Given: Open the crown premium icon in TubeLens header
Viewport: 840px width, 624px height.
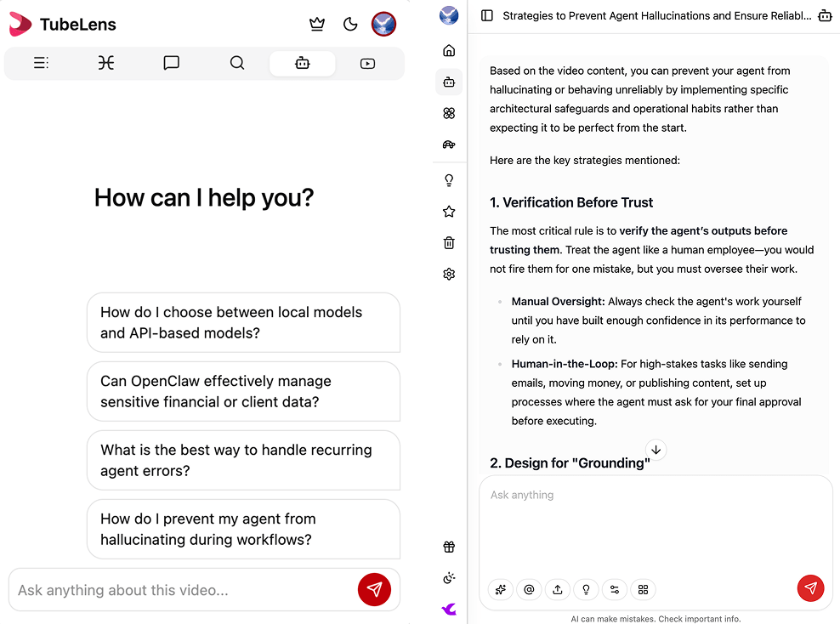Looking at the screenshot, I should (x=317, y=24).
